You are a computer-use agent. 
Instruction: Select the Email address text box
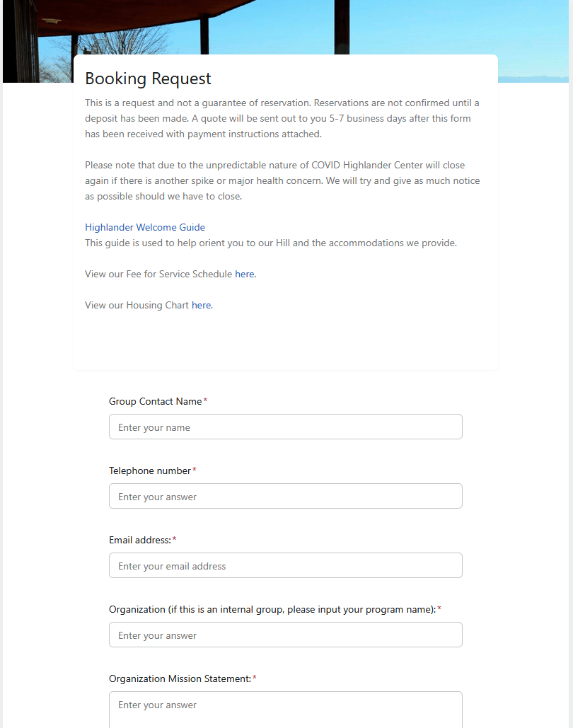[x=286, y=565]
